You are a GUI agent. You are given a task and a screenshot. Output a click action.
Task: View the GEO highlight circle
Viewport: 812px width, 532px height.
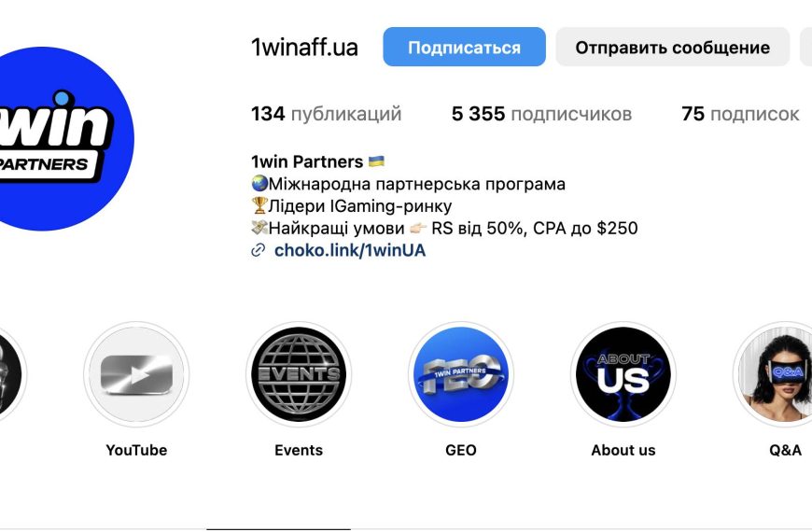click(x=461, y=374)
